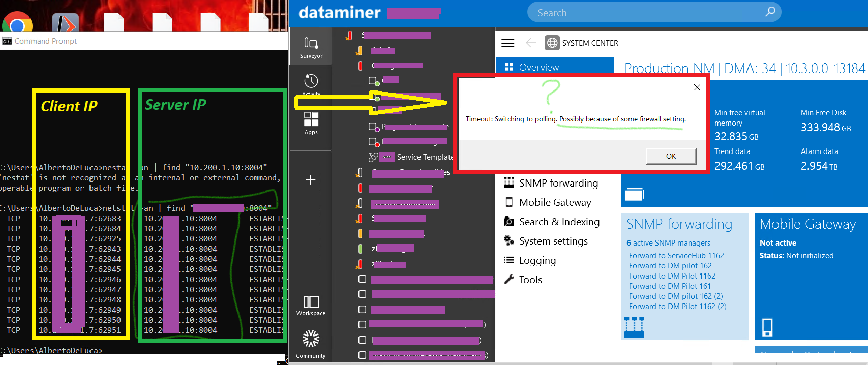Open Search & Indexing menu item
868x365 pixels.
pos(559,222)
